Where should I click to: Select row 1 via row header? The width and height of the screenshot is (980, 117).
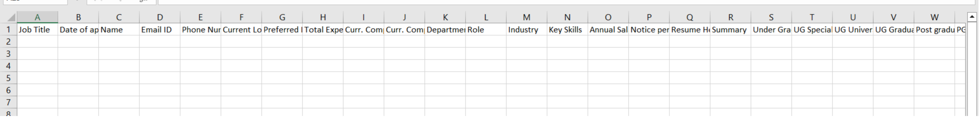8,30
